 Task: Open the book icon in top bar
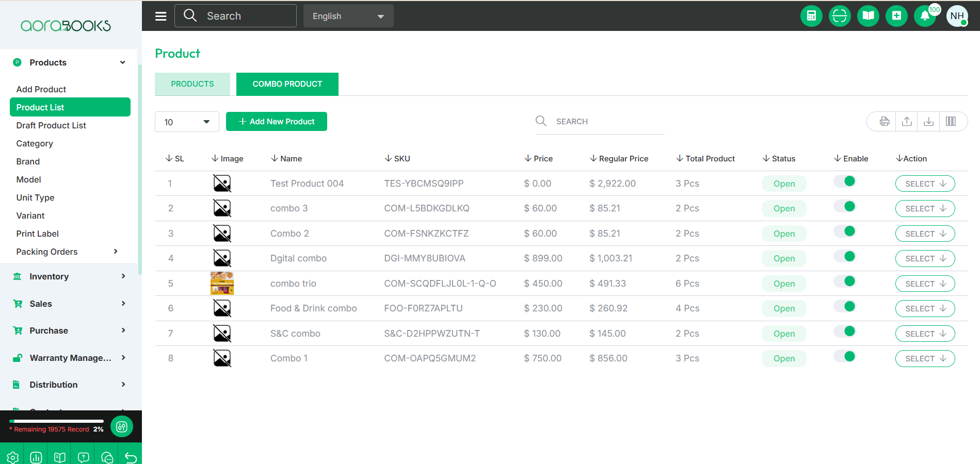tap(868, 16)
